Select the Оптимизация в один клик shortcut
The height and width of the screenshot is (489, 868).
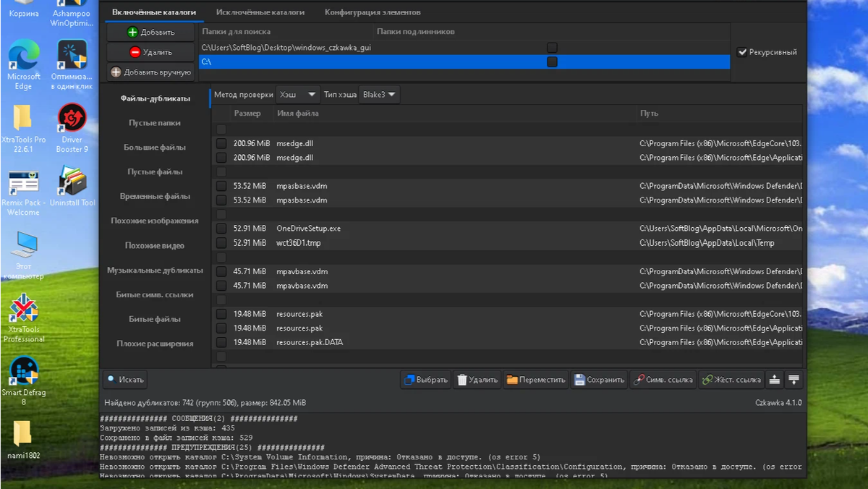72,65
